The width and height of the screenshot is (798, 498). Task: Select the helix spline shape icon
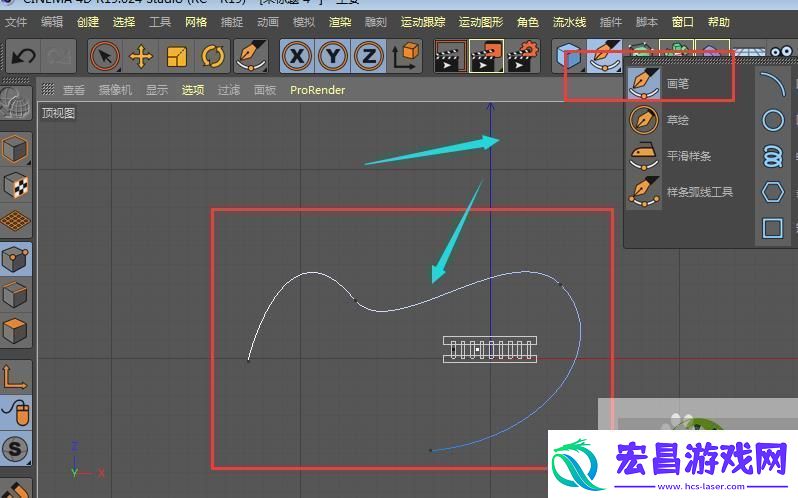point(773,156)
